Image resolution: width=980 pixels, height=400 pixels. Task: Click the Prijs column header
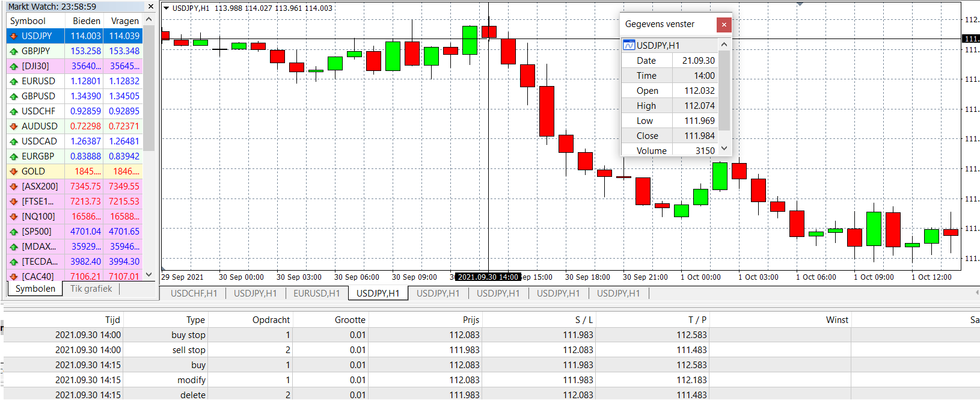point(424,320)
